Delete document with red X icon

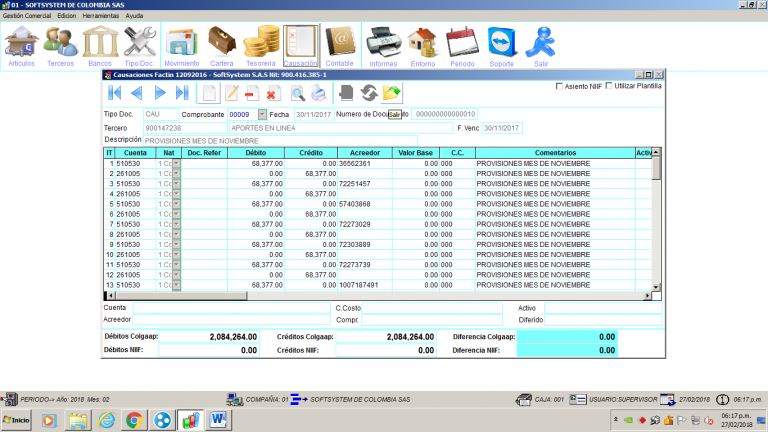tap(273, 93)
